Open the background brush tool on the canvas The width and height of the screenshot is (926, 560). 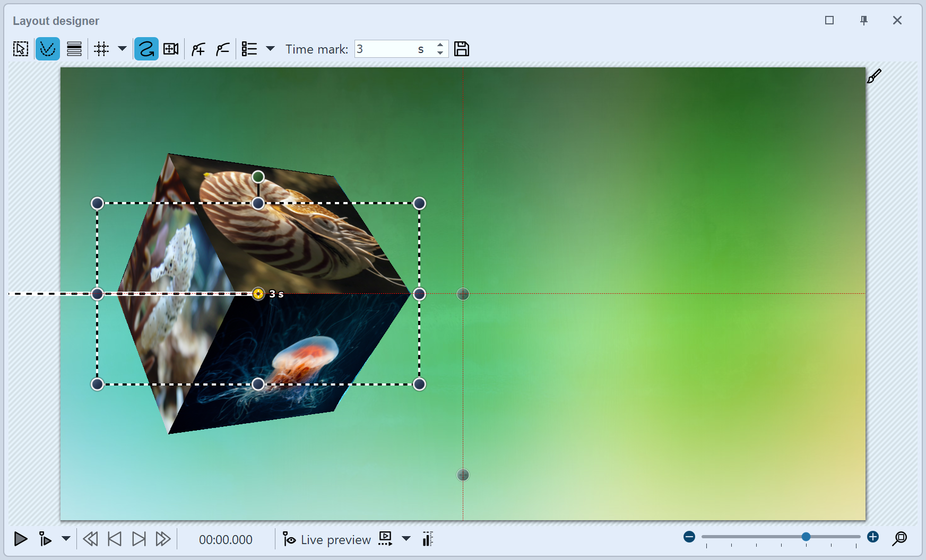point(875,75)
